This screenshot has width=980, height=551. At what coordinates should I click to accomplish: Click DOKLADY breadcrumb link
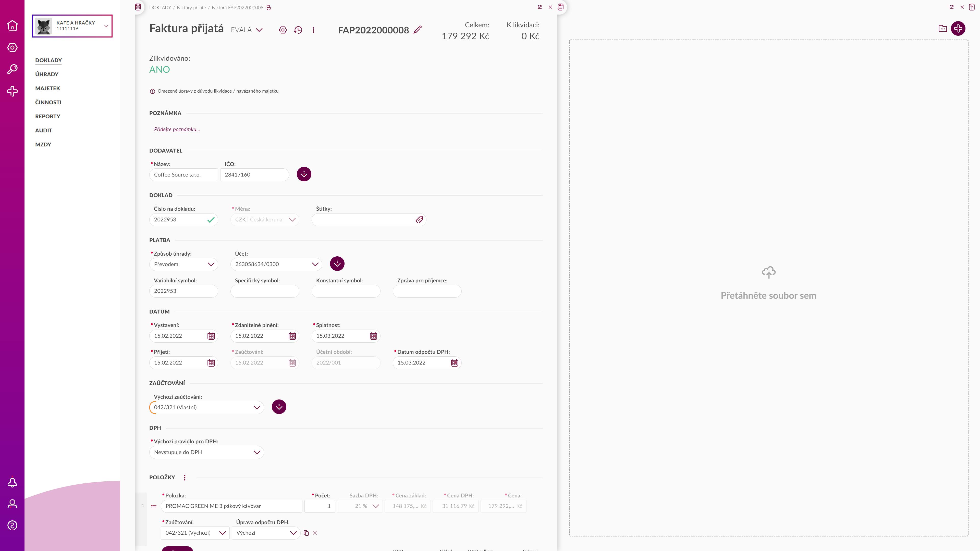click(160, 8)
